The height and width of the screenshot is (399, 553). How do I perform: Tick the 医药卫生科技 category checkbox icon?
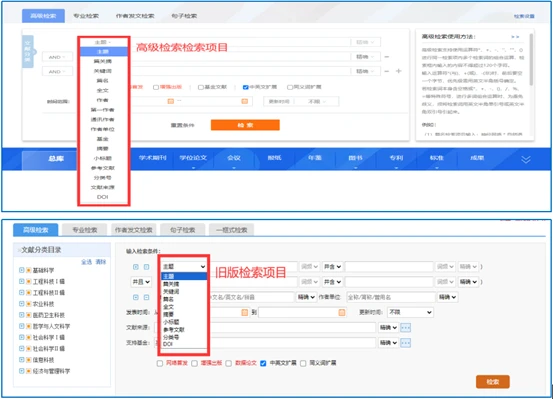point(29,315)
